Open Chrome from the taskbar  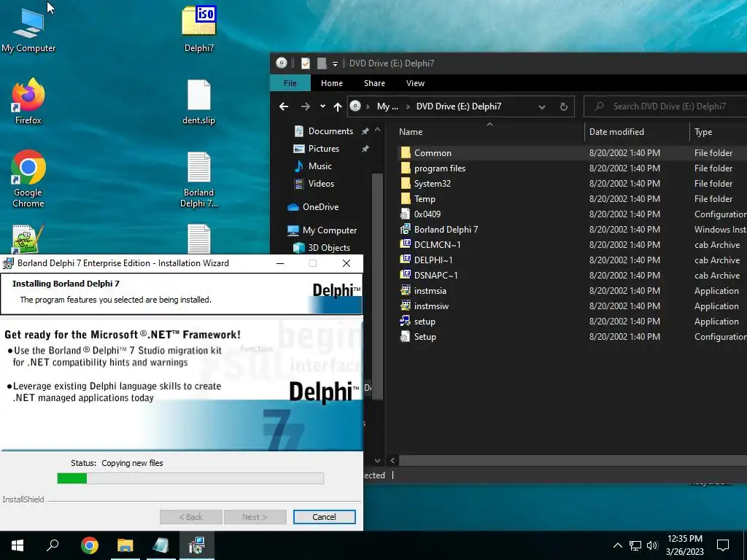click(x=89, y=545)
